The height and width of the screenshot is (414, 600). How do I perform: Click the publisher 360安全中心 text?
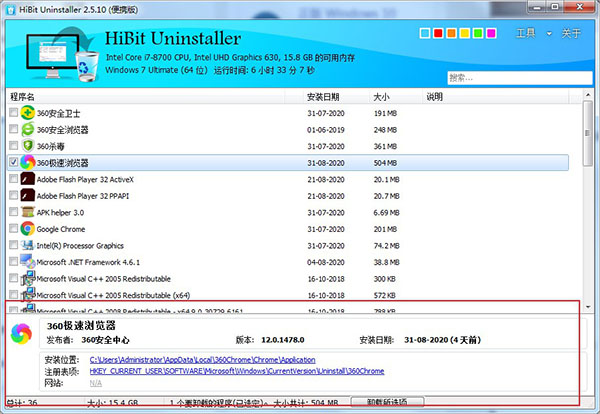pos(105,340)
